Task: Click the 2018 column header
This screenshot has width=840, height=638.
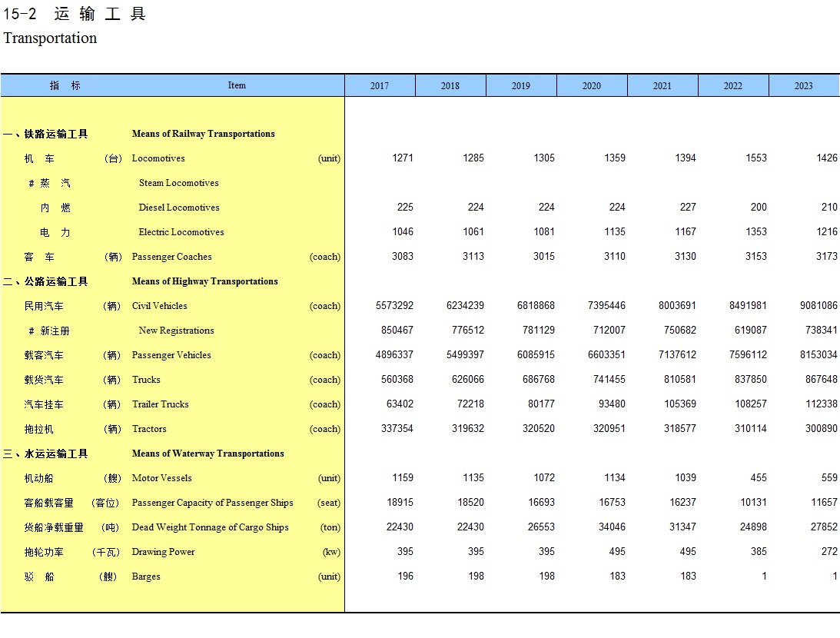Action: (x=450, y=86)
